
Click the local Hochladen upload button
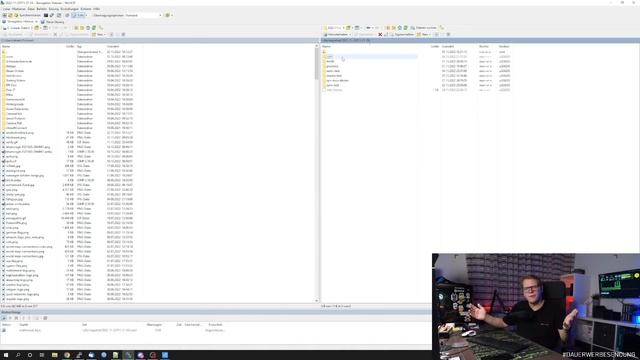13,35
